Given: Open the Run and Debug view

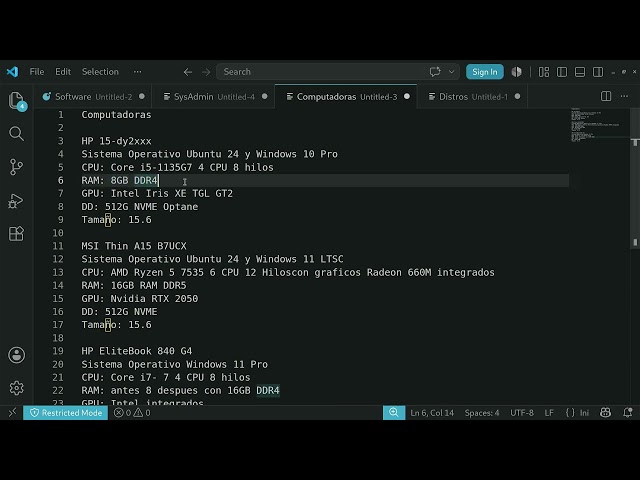Looking at the screenshot, I should pyautogui.click(x=16, y=201).
